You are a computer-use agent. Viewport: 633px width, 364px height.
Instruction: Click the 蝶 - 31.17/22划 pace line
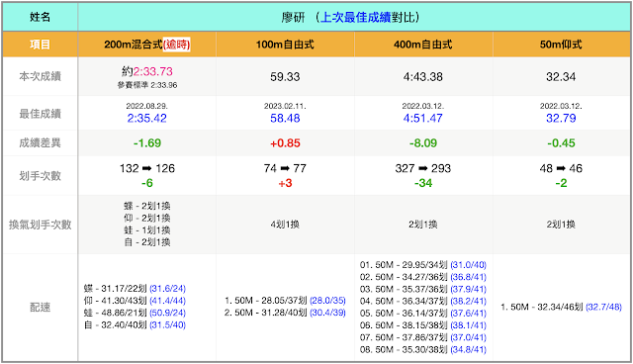(x=135, y=289)
